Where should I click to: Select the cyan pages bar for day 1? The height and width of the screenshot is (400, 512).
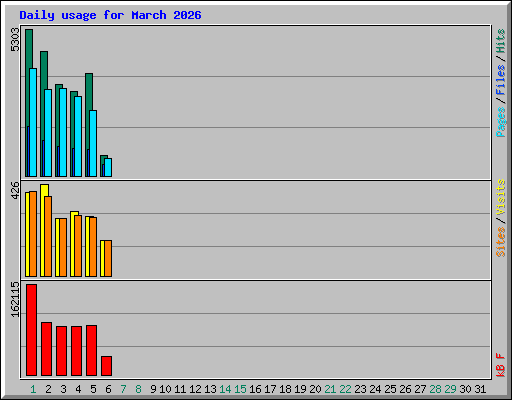(33, 122)
